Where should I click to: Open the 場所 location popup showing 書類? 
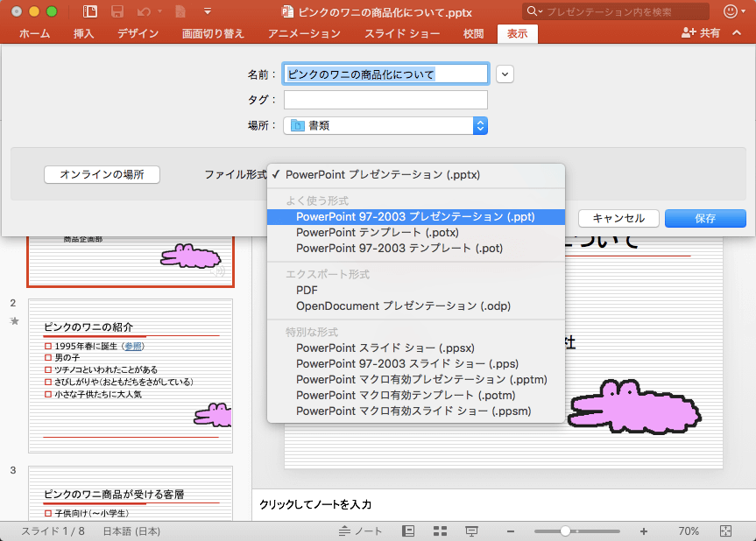(x=385, y=126)
